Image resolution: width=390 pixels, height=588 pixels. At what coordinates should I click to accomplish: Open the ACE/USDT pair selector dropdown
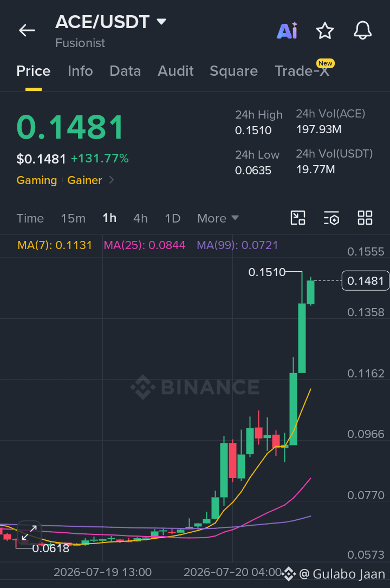pyautogui.click(x=161, y=22)
